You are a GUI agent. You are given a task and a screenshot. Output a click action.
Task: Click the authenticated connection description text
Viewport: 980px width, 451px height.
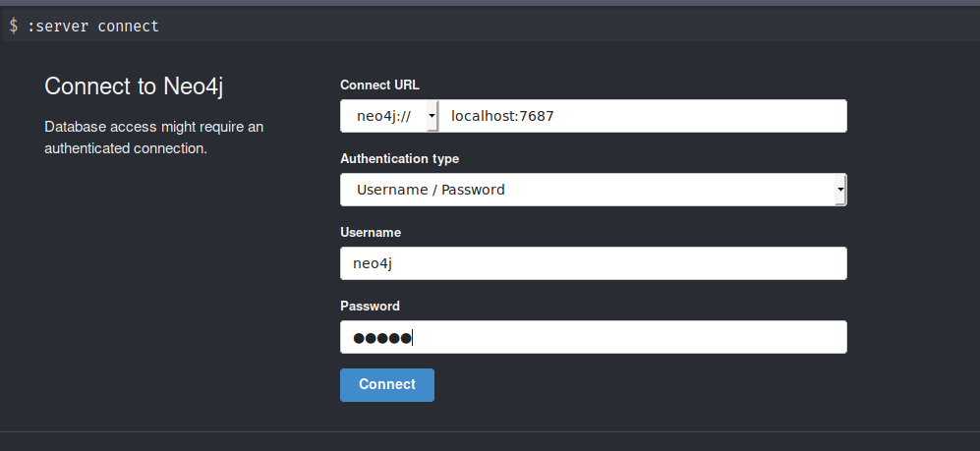[x=153, y=138]
